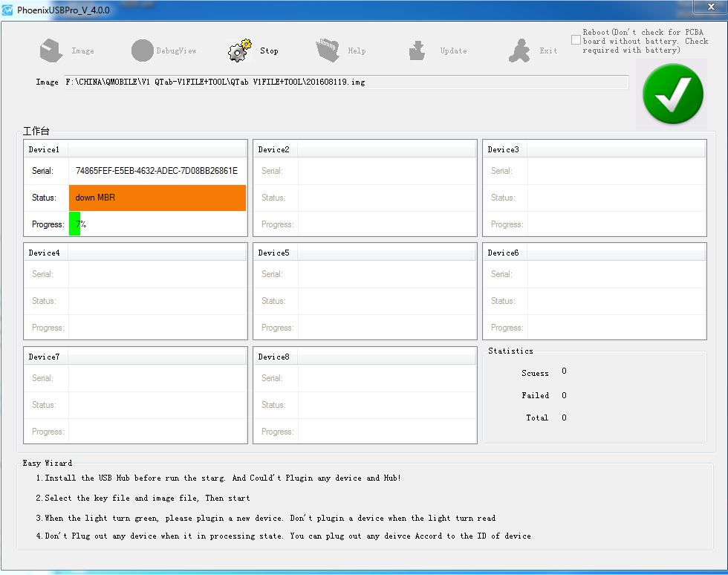Select Device1 serial number 74865FEF-E5EB-4632-ADEC-7D08BB26861E
This screenshot has width=728, height=575.
tap(157, 171)
